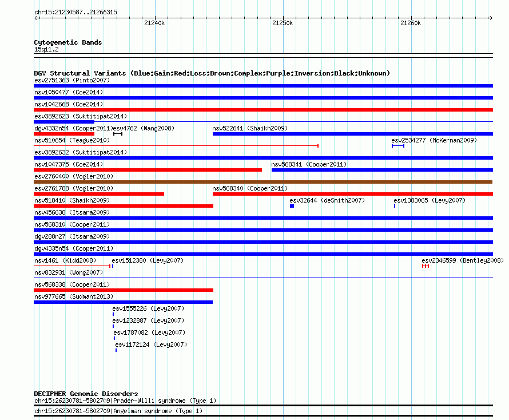
Task: Click the DGV Structural Variants track title
Action: [x=212, y=73]
